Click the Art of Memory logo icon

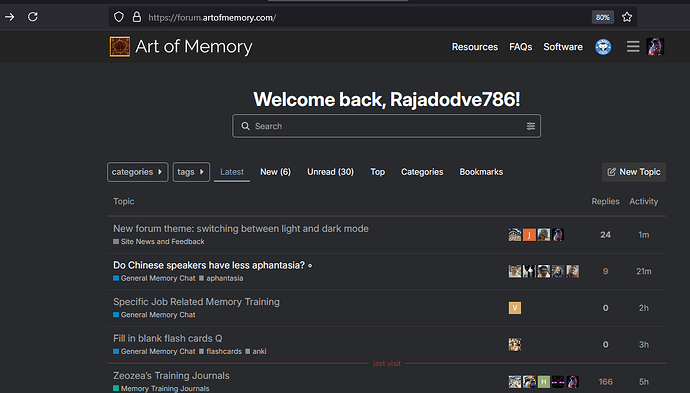coord(120,47)
